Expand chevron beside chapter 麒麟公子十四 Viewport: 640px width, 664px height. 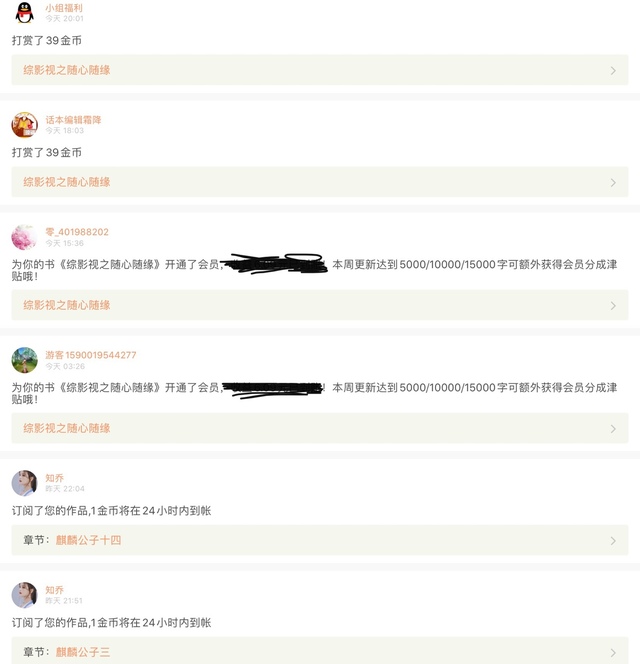click(x=613, y=541)
